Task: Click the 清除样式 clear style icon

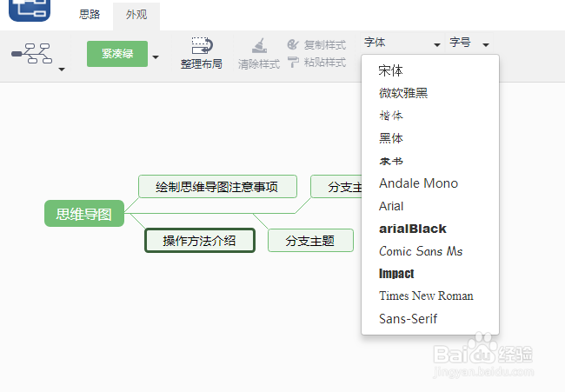Action: click(x=259, y=45)
